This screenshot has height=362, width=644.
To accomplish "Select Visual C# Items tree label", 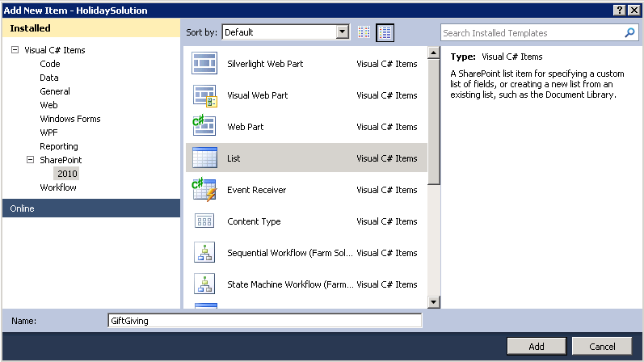I will click(55, 50).
